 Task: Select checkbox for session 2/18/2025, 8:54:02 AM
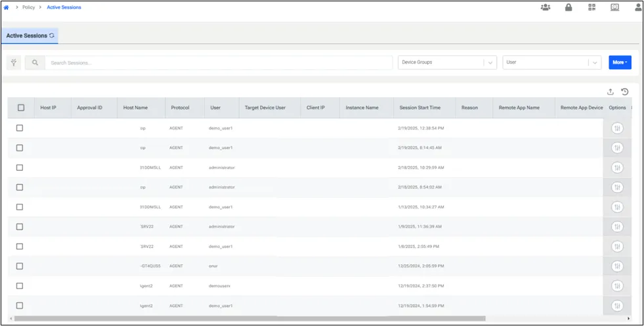(x=19, y=187)
